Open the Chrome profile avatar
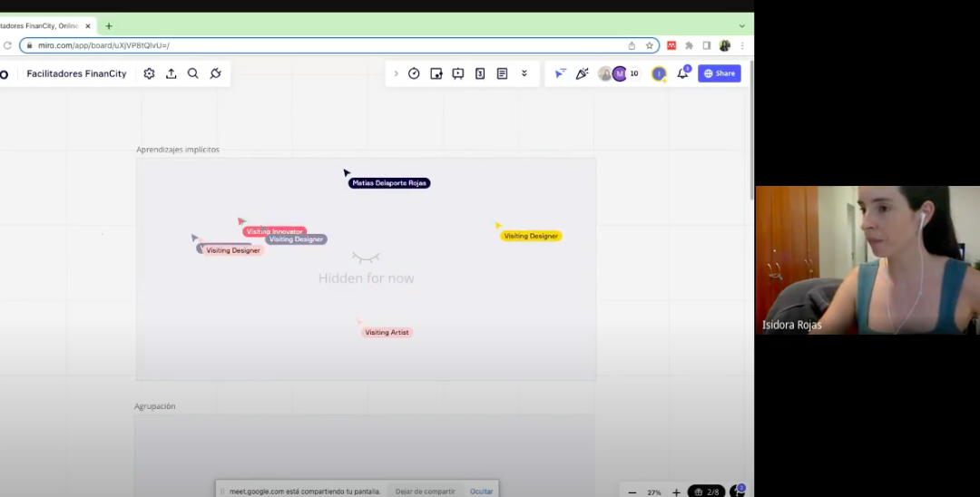The image size is (980, 497). coord(724,45)
